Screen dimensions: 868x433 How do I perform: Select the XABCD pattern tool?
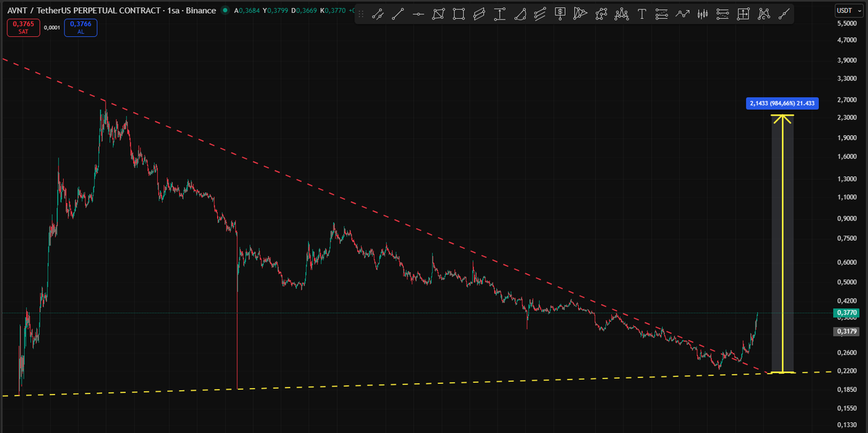click(764, 14)
